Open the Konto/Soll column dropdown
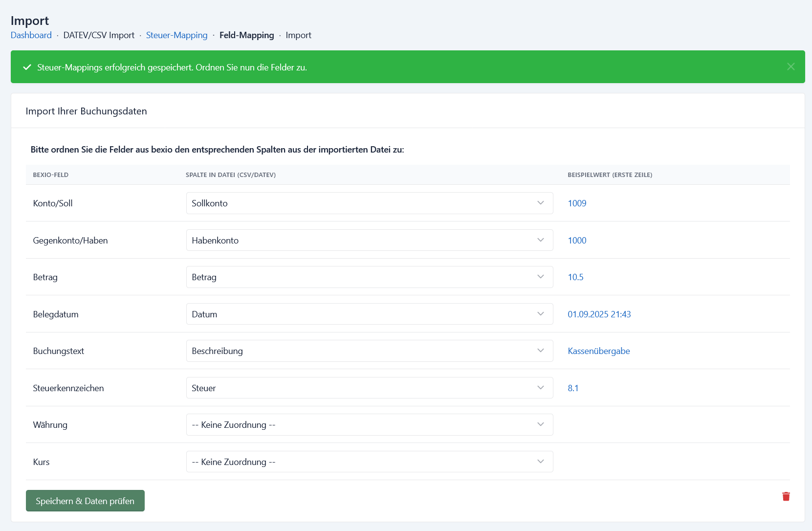 [x=369, y=203]
